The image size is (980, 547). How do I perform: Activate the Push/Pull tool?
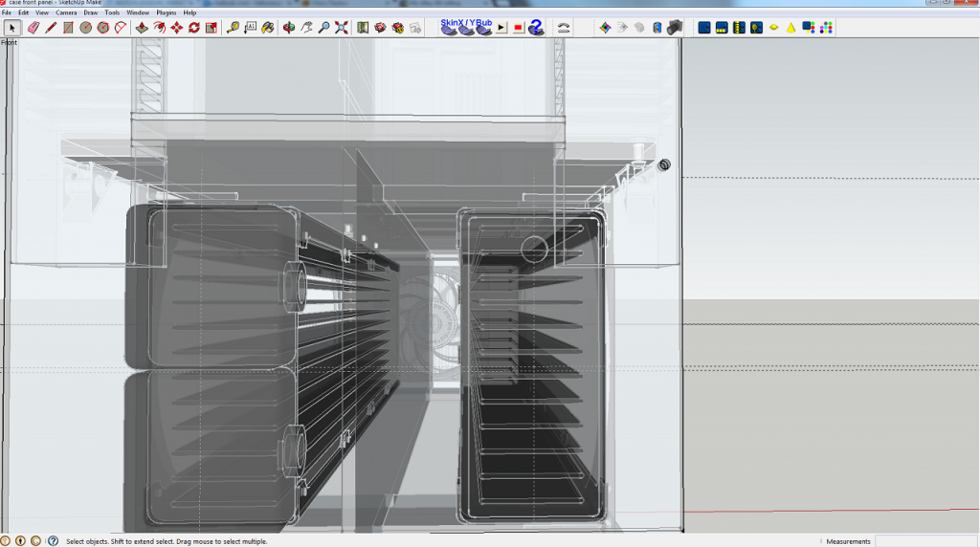point(142,28)
